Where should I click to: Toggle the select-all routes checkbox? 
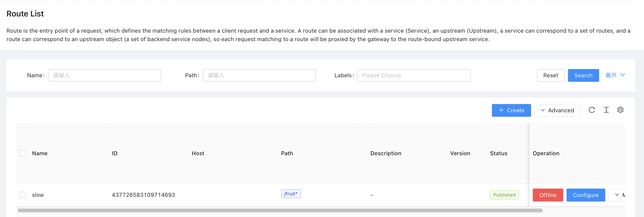(x=23, y=153)
